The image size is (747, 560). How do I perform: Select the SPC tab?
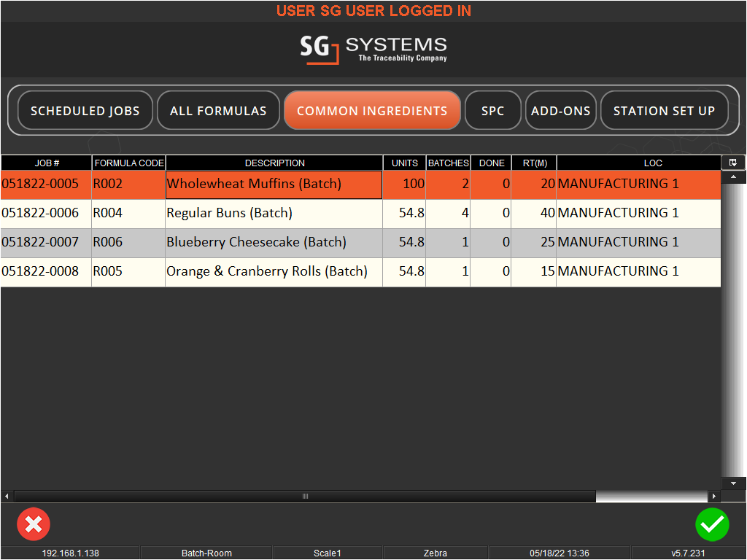tap(493, 110)
